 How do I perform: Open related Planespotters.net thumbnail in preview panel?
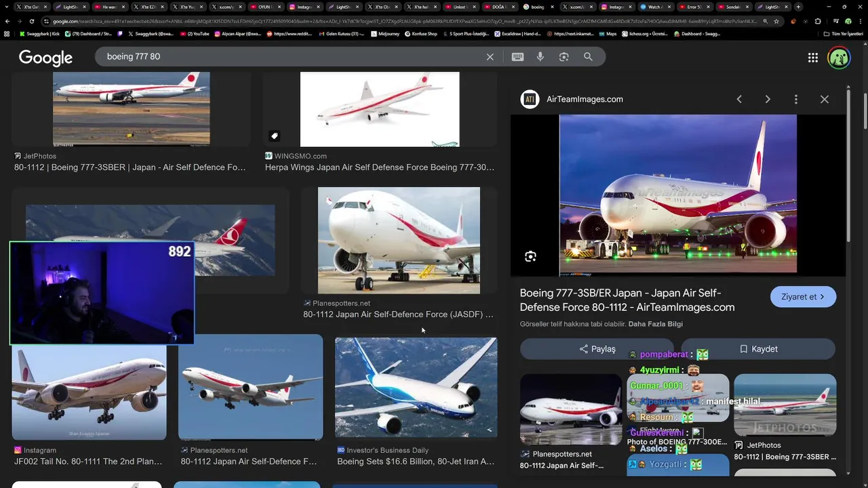pyautogui.click(x=571, y=409)
